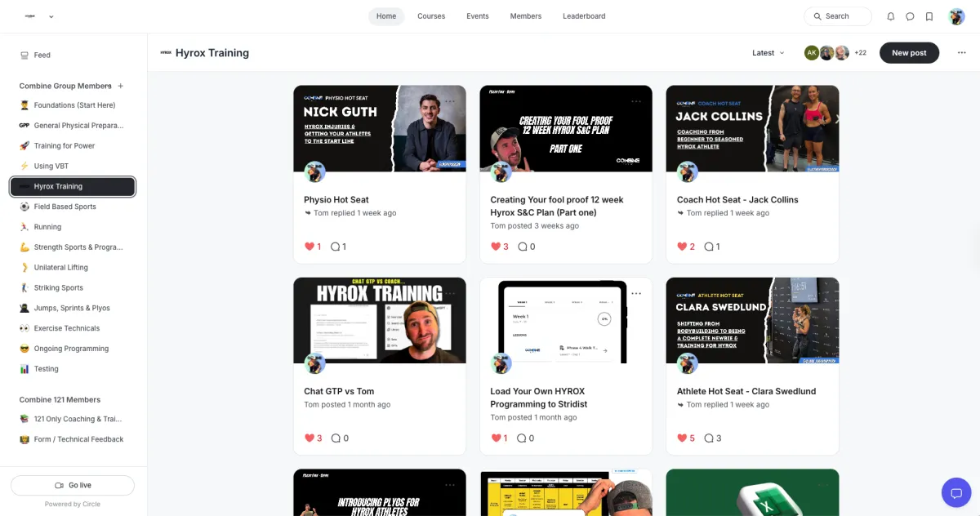Click the soccer ball icon for Field Based Sports
Screen dimensions: 980x516
coord(24,207)
